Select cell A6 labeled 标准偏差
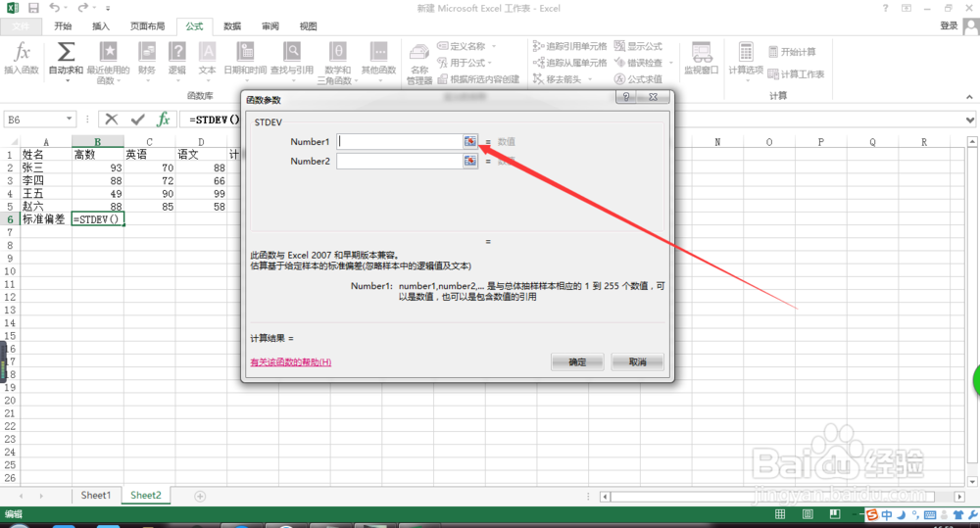Viewport: 980px width, 528px height. tap(46, 219)
